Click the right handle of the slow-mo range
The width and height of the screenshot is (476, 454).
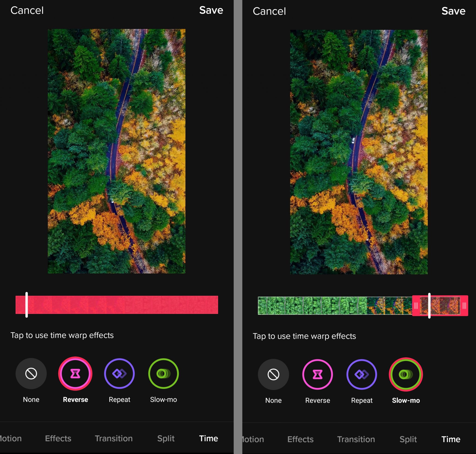464,306
